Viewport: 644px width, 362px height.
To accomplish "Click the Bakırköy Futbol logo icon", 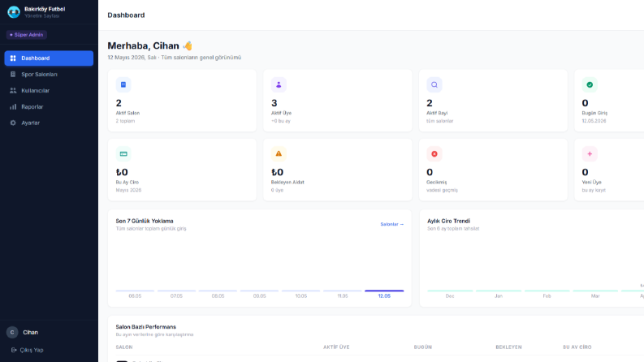I will [14, 12].
